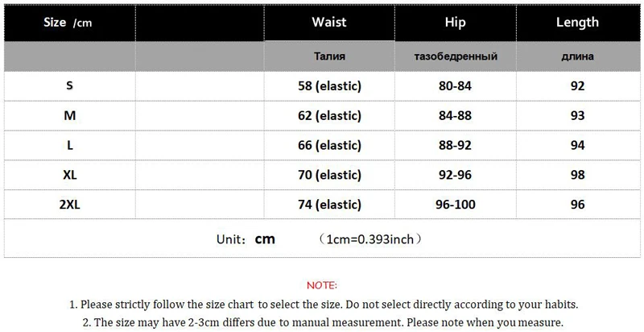Click the 66 (elastic) waist cell

click(328, 145)
